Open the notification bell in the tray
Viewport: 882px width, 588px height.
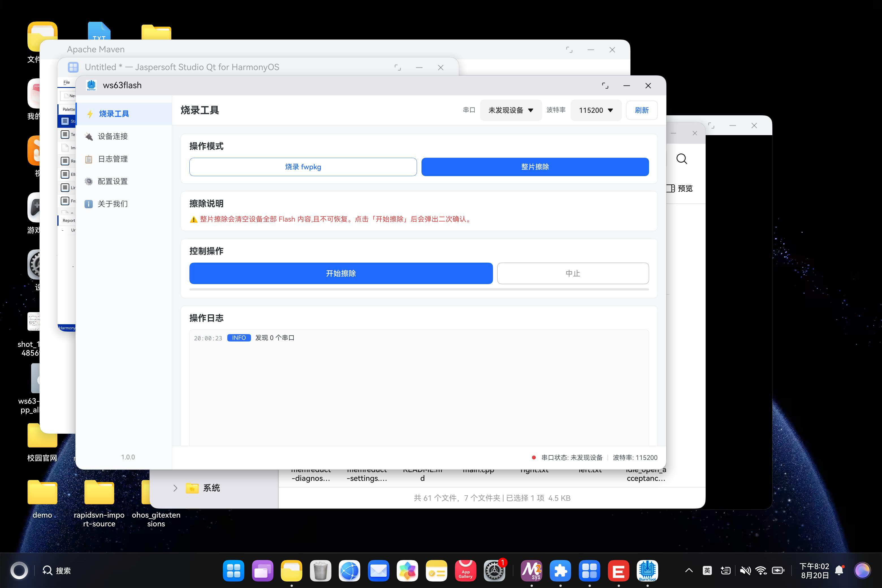pyautogui.click(x=839, y=570)
